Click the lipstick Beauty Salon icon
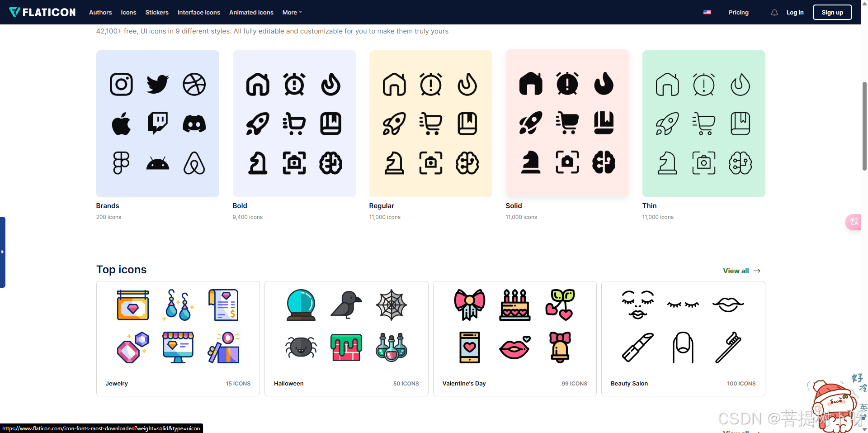 (x=638, y=347)
